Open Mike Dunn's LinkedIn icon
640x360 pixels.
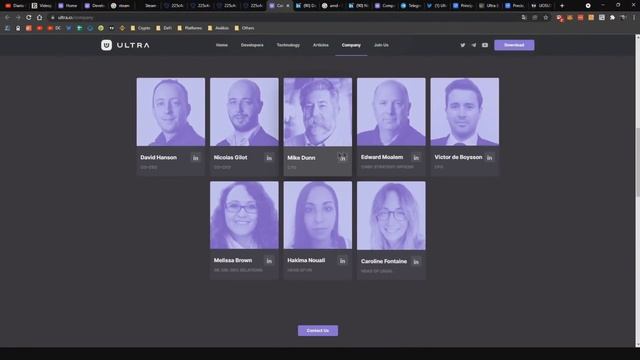click(342, 158)
